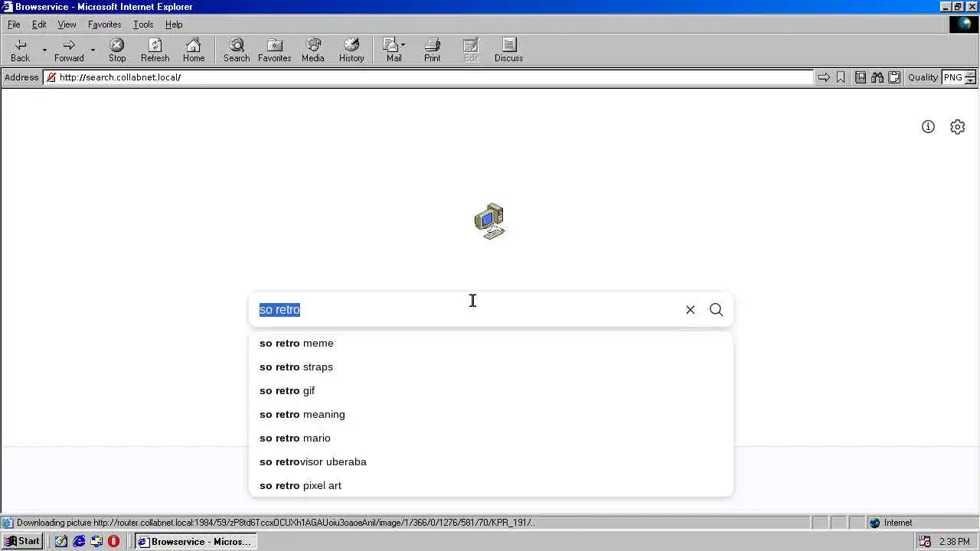Click the binoculars find icon
Image resolution: width=980 pixels, height=551 pixels.
coord(877,77)
